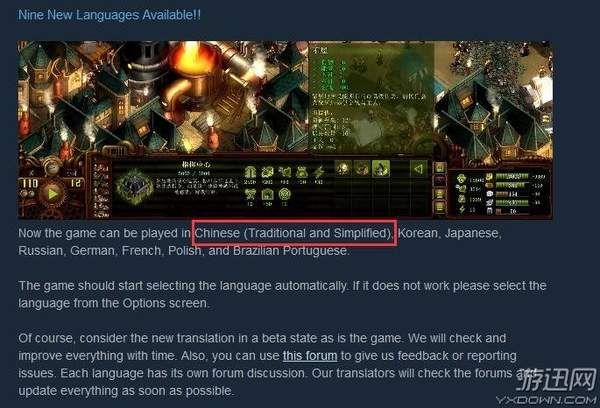The height and width of the screenshot is (408, 600).
Task: Click the yxdown.com watermark logo
Action: (547, 387)
